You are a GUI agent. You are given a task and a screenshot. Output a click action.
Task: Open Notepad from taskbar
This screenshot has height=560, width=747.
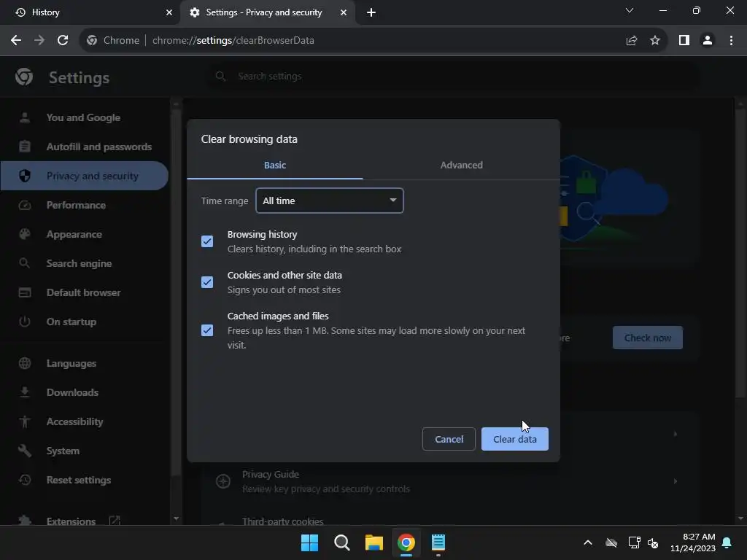438,542
